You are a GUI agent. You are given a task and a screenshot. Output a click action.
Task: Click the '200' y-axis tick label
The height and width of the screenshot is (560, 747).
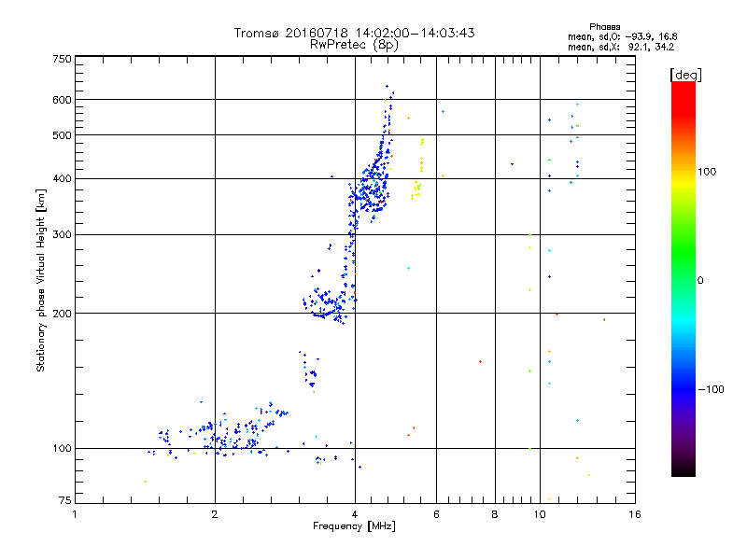62,314
